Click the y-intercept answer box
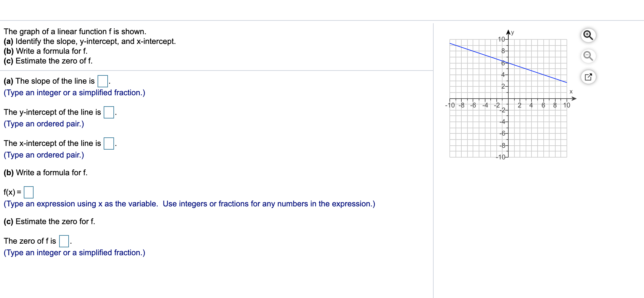644x298 pixels. click(x=108, y=112)
